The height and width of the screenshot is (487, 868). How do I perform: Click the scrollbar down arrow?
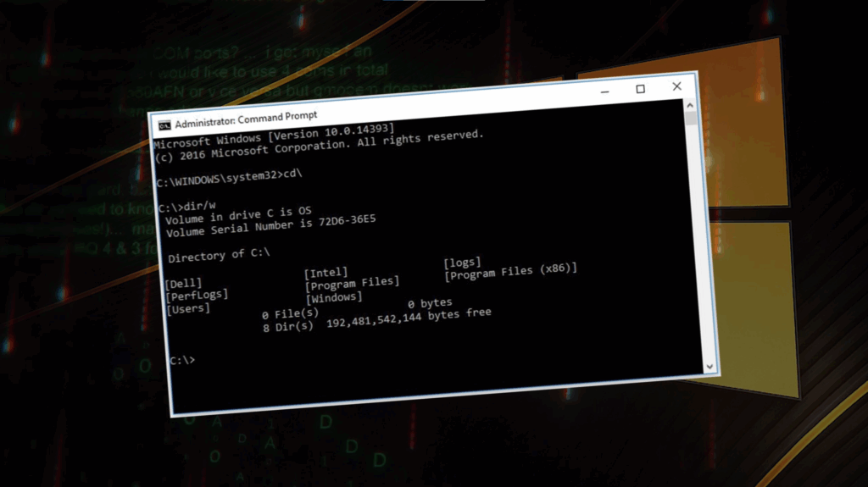(x=709, y=367)
